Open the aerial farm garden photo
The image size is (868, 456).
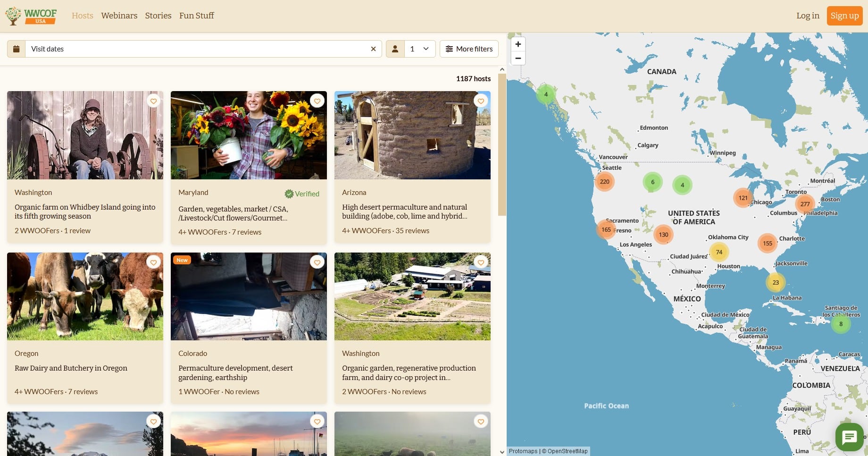412,296
